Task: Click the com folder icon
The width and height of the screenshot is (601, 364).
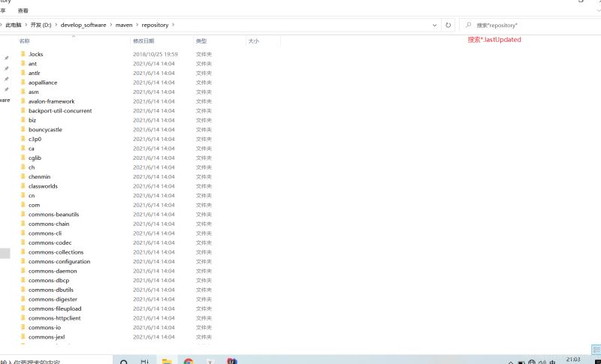Action: [23, 205]
